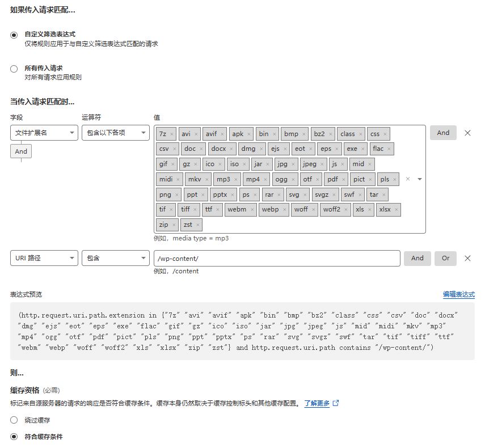Screen dimensions: 485x448
Task: Open the 了解更多 link
Action: pyautogui.click(x=317, y=403)
